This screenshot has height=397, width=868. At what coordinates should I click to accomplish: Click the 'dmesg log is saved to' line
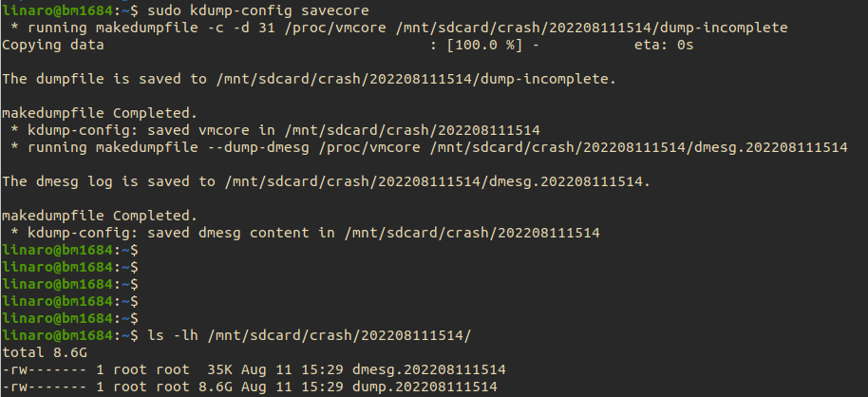[326, 181]
